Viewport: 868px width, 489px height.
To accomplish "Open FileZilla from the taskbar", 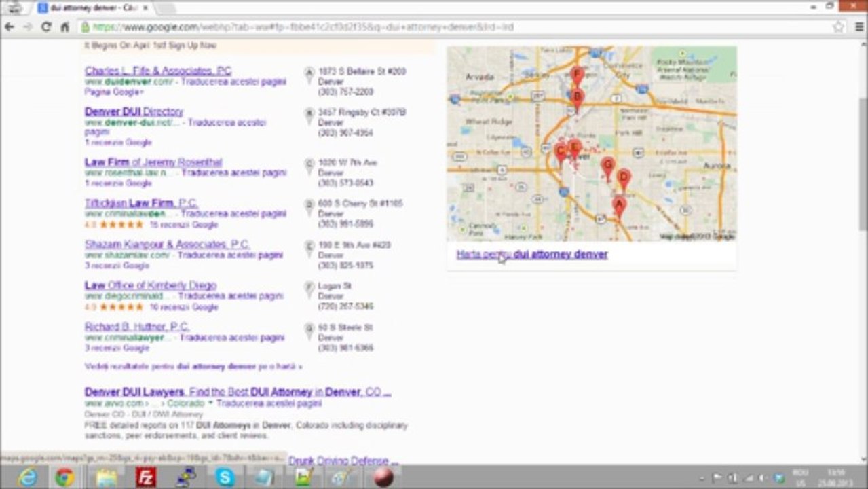I will pos(145,477).
